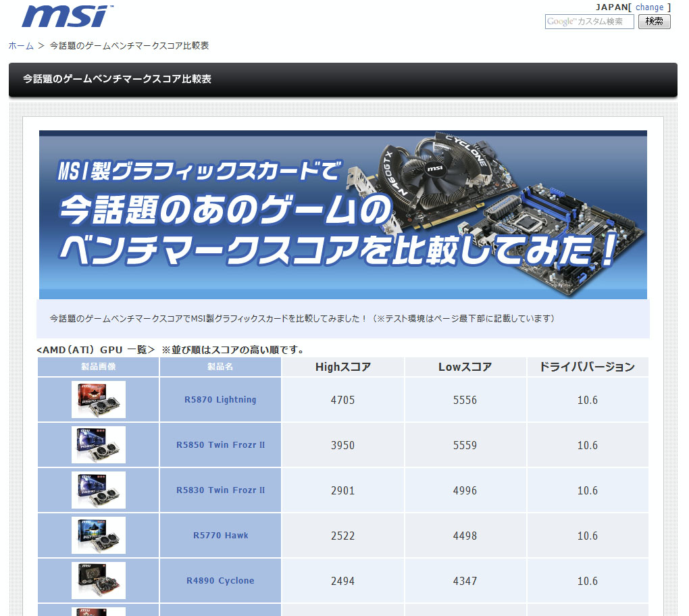The width and height of the screenshot is (689, 616).
Task: Open the R5770 Hawk link
Action: pos(221,535)
